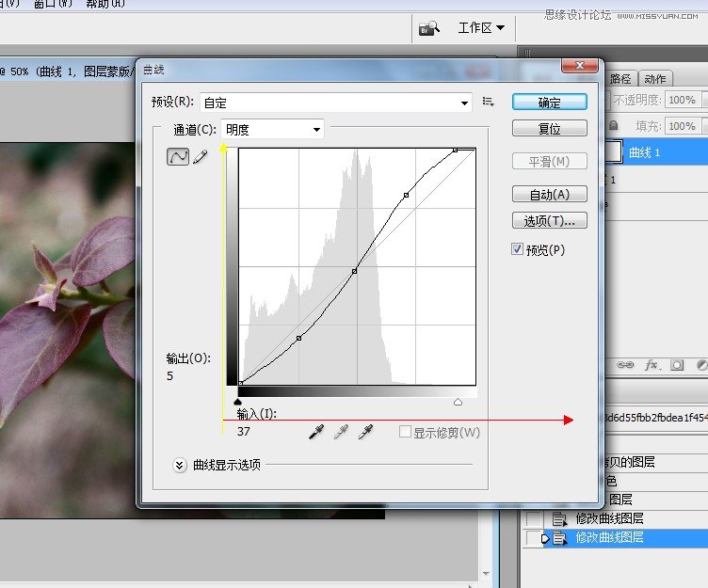The image size is (708, 588).
Task: Open the 帮助(H) menu
Action: click(105, 4)
